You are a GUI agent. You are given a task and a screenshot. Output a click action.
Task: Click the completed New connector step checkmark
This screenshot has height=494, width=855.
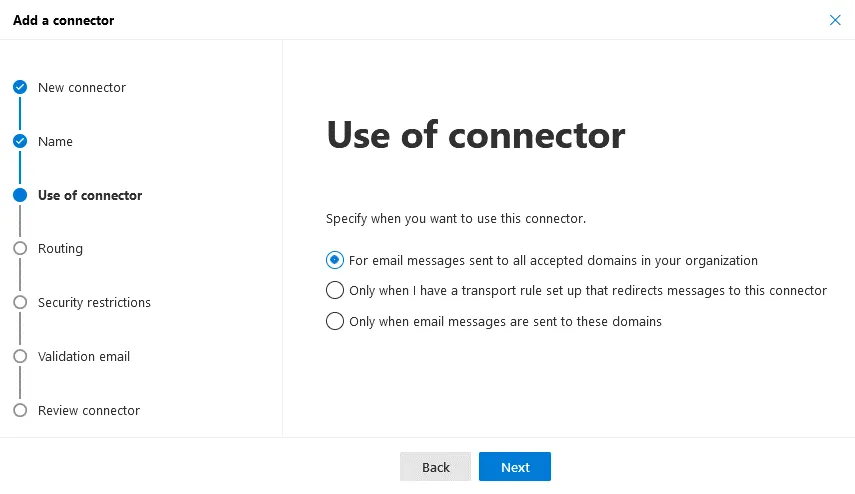coord(19,88)
